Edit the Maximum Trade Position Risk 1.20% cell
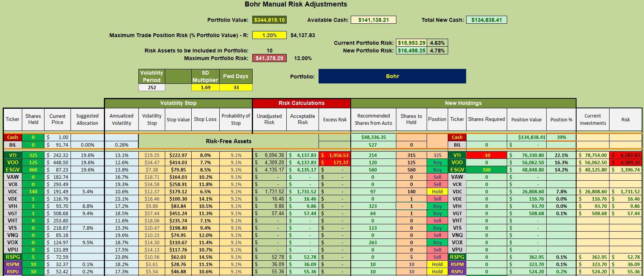 tap(269, 35)
